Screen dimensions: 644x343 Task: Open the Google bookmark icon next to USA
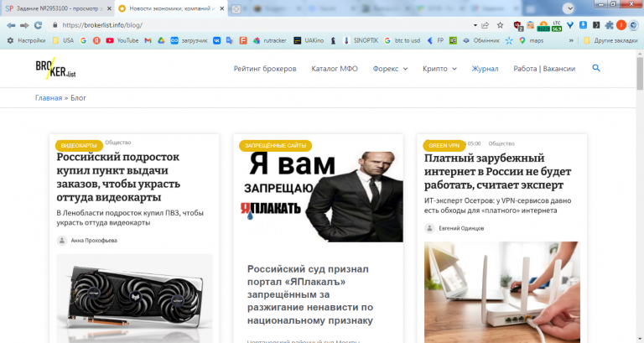point(83,40)
